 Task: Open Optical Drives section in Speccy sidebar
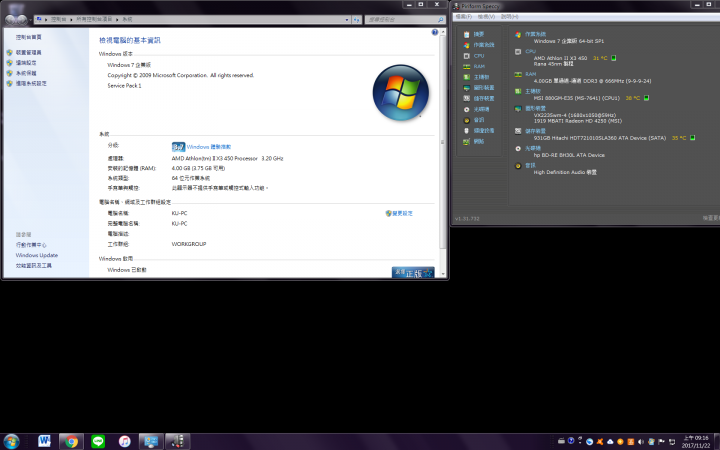pyautogui.click(x=481, y=109)
